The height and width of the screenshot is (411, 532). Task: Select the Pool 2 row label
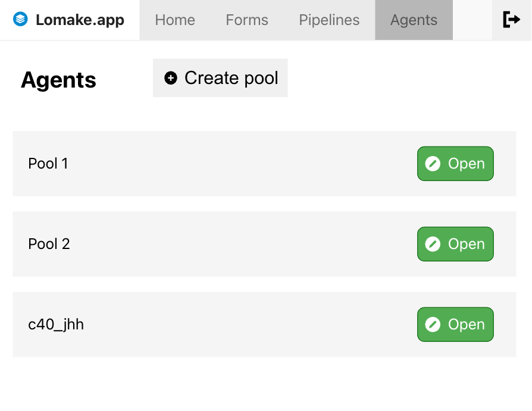(x=49, y=244)
